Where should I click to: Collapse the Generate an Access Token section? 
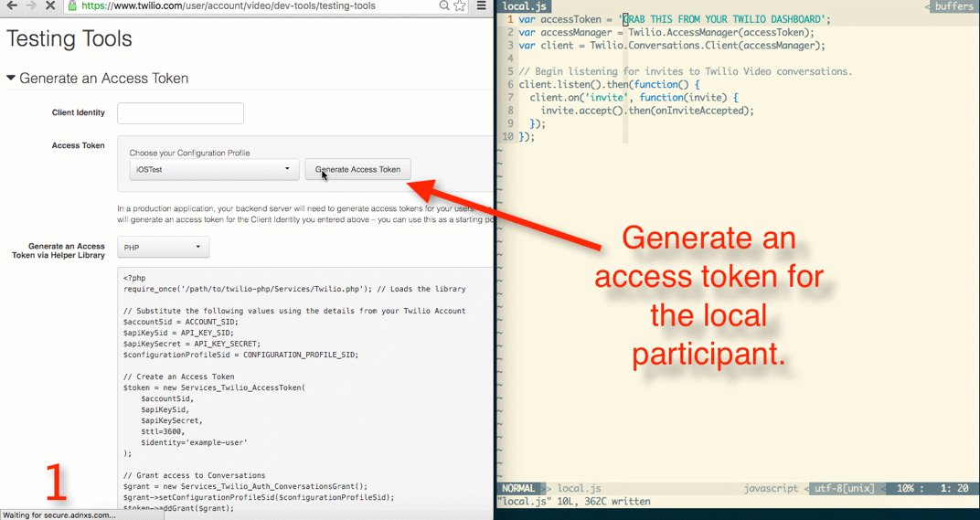pyautogui.click(x=11, y=78)
